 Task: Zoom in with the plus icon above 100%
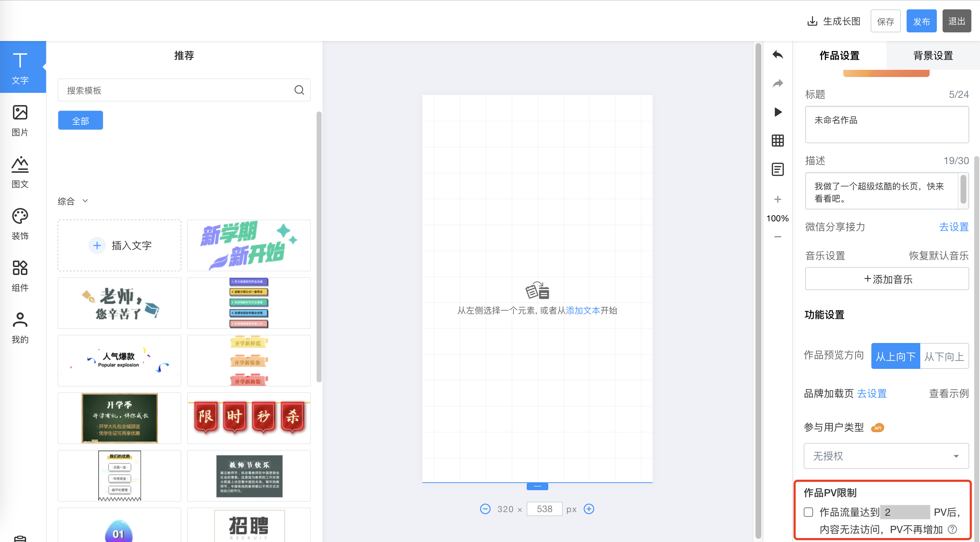pos(777,199)
